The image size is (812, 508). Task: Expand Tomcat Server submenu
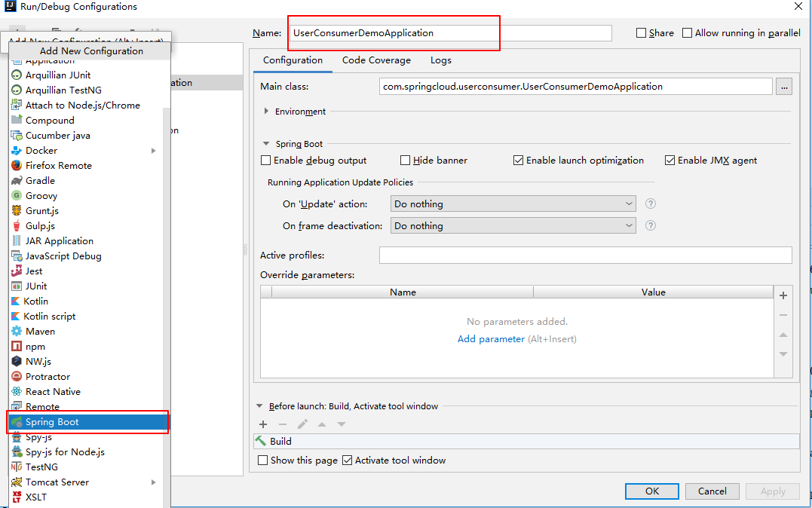pos(153,482)
